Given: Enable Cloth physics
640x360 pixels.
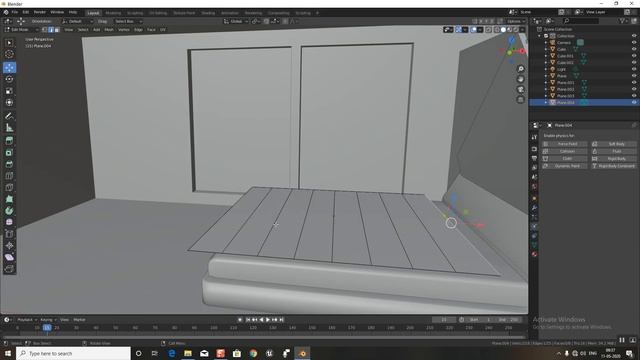Looking at the screenshot, I should click(564, 159).
